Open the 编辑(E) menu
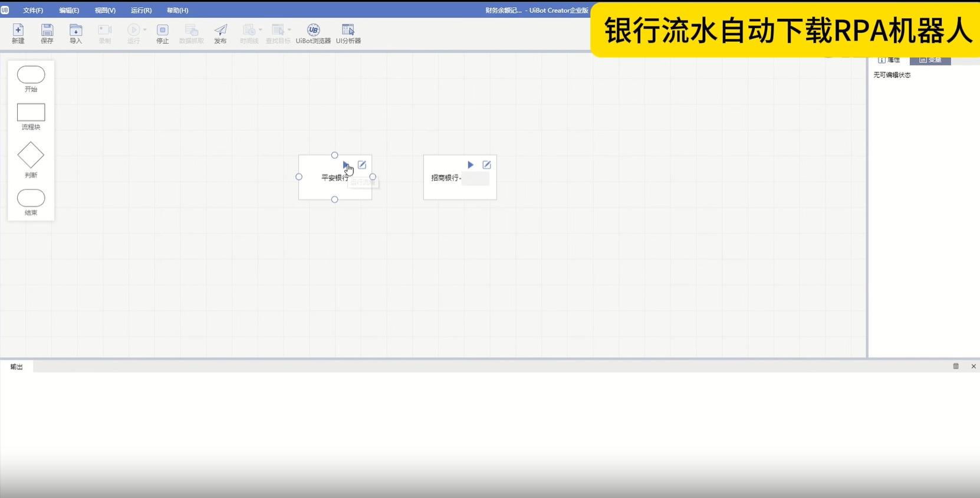Viewport: 980px width, 498px height. point(69,11)
